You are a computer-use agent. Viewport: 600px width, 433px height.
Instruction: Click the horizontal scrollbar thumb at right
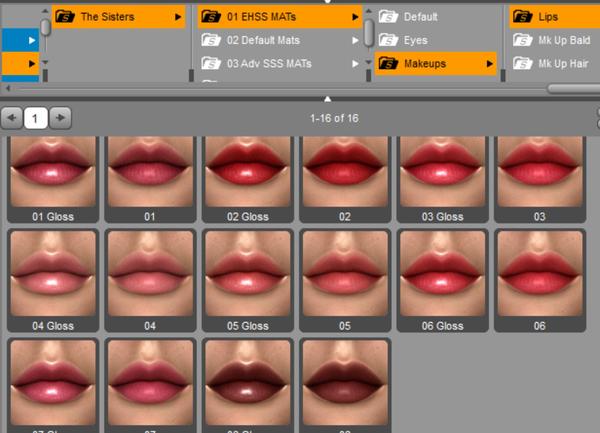click(x=574, y=89)
